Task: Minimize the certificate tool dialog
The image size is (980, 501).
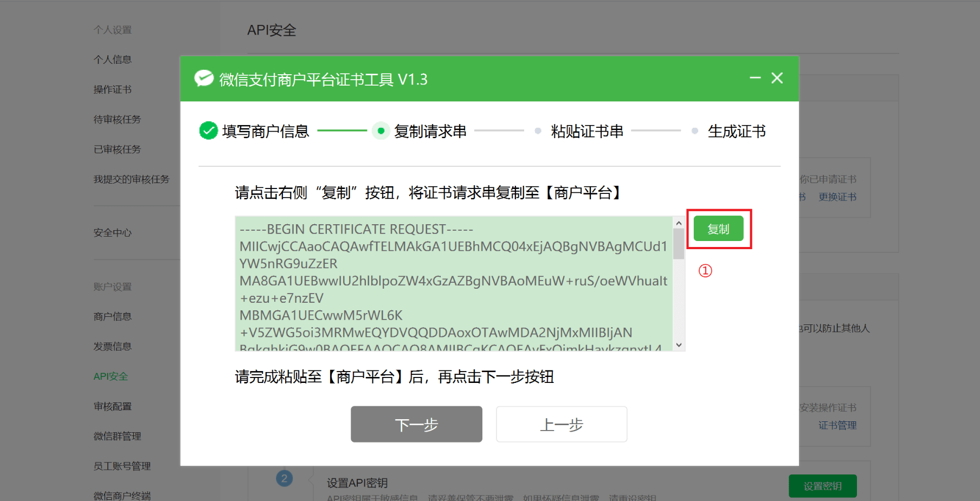Action: (x=755, y=79)
